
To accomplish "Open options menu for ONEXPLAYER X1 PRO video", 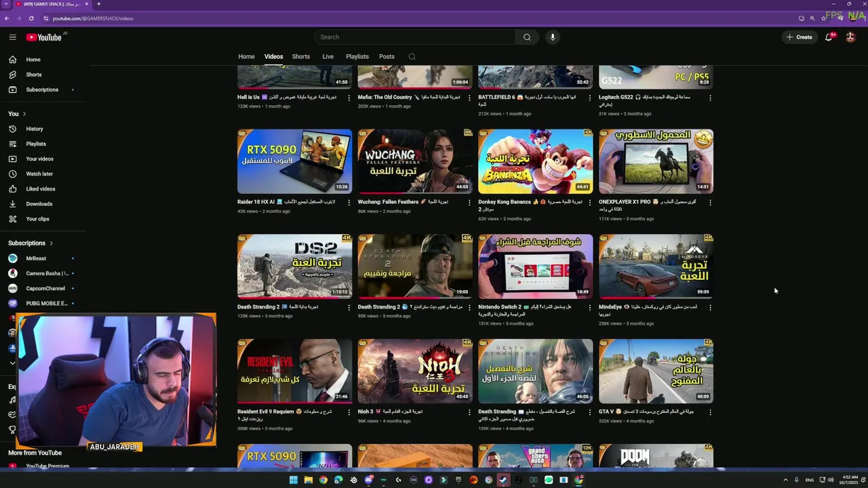I will pos(710,202).
